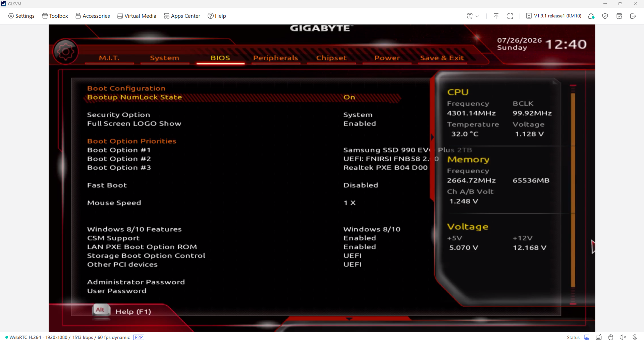Toggle Fast Boot Disabled value
644x346 pixels.
click(361, 185)
